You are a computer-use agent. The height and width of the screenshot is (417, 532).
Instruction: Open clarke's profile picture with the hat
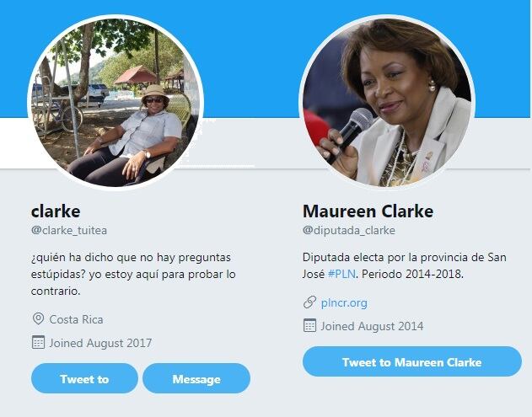116,102
